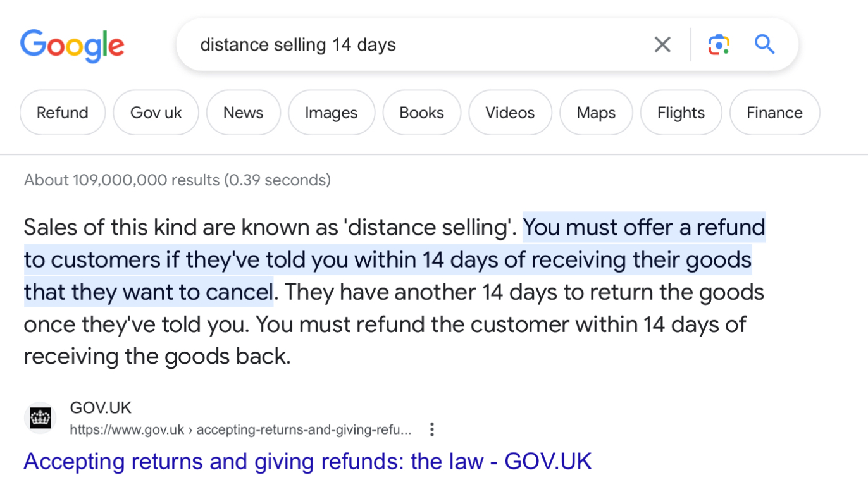Switch to the Images tab

332,113
